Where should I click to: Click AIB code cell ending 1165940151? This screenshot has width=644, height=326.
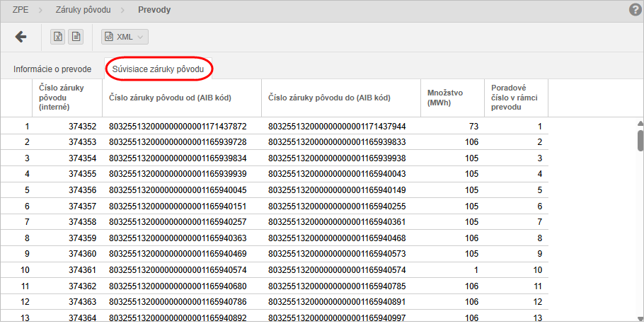click(x=177, y=206)
